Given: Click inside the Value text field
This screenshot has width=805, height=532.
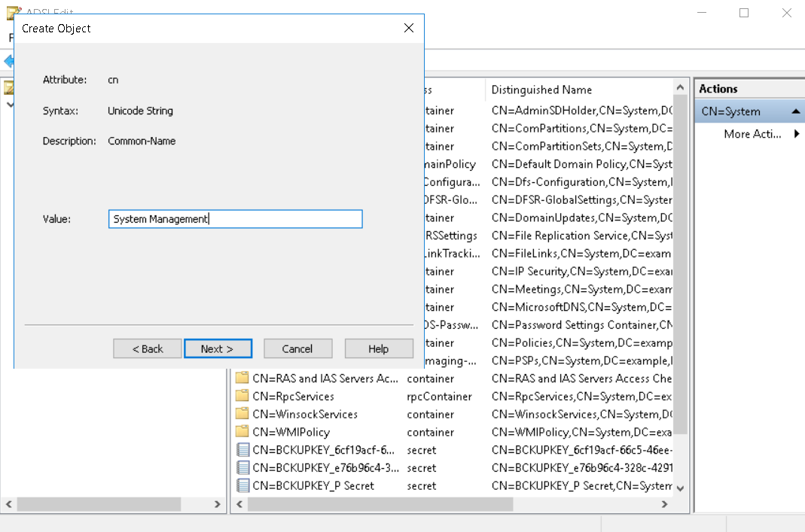Looking at the screenshot, I should [235, 219].
